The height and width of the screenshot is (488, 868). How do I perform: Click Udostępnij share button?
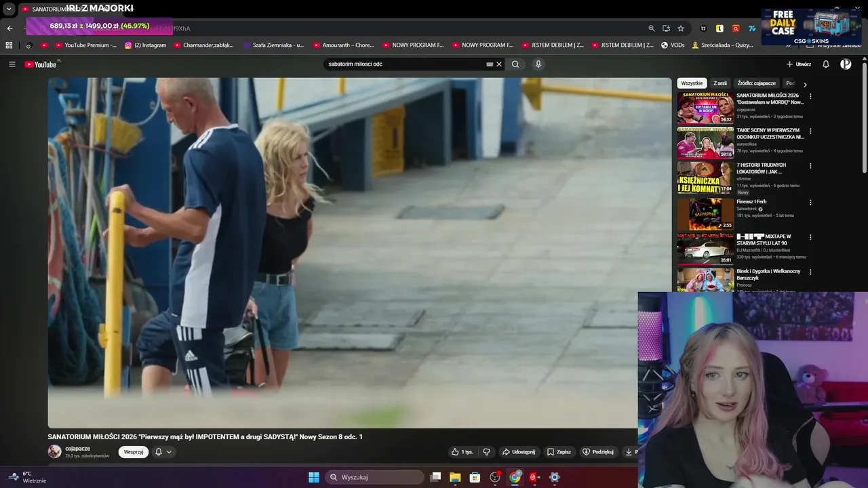[x=519, y=452]
